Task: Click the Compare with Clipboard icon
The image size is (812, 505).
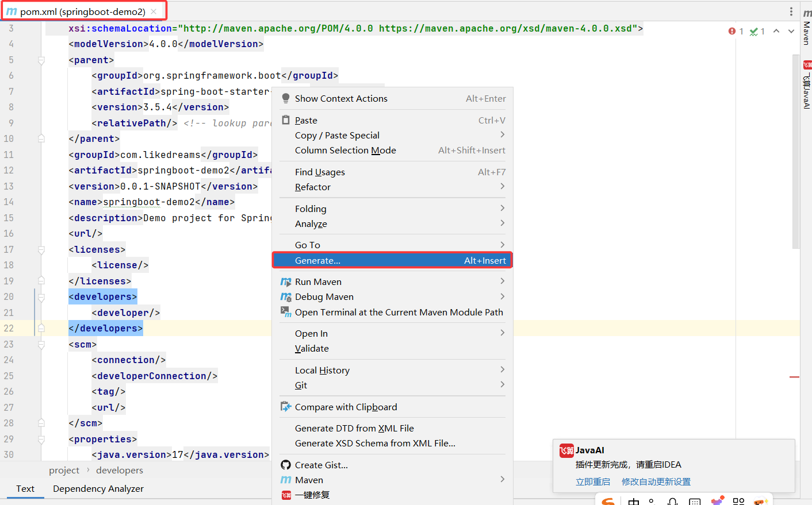Action: coord(286,407)
